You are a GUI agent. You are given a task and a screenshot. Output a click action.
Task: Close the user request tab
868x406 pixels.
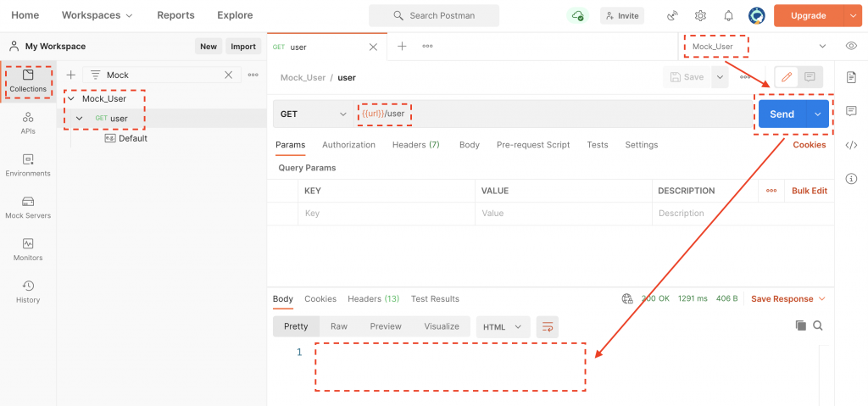(x=373, y=47)
